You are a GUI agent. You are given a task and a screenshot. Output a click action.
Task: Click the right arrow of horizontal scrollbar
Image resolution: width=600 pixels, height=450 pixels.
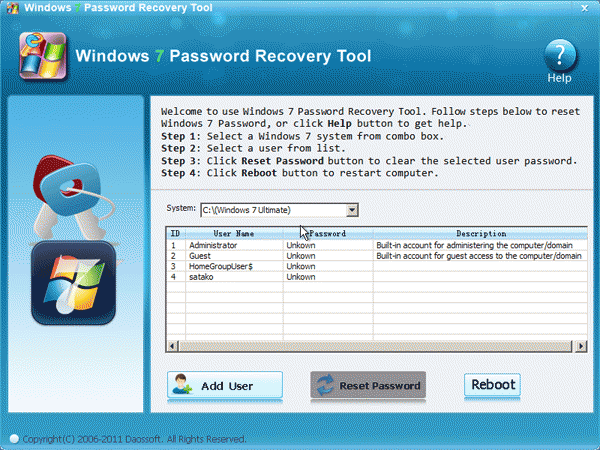(581, 346)
